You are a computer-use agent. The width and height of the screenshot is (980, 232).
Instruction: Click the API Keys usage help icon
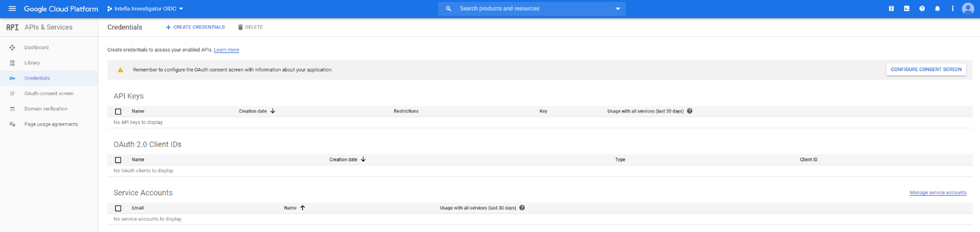pyautogui.click(x=689, y=111)
